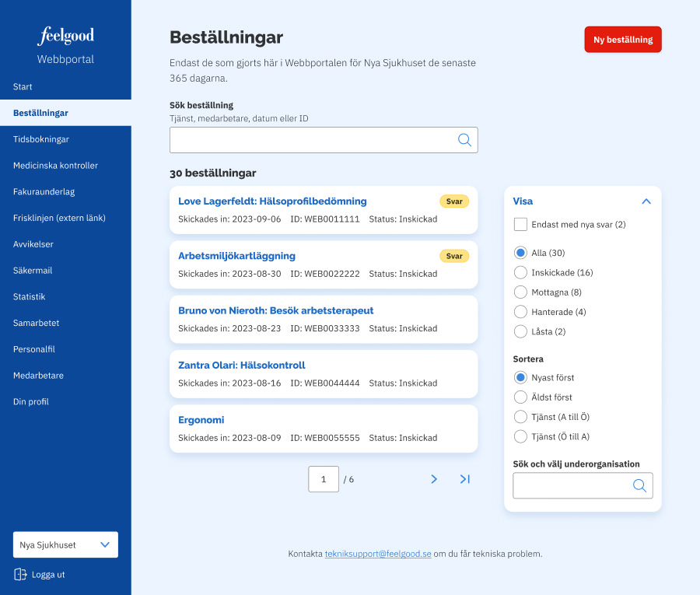Check 'Endast med nya svar' checkbox

[520, 225]
